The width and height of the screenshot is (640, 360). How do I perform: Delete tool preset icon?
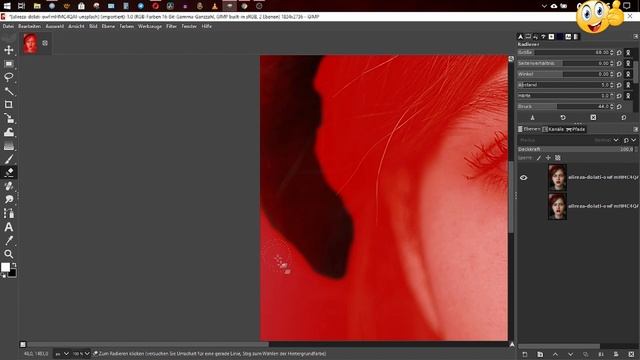[x=593, y=118]
